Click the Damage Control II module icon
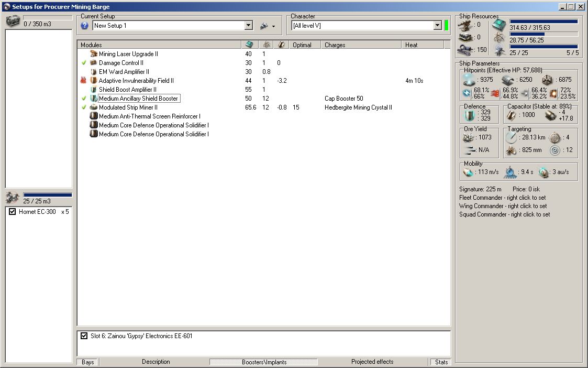The width and height of the screenshot is (588, 368). pos(94,63)
